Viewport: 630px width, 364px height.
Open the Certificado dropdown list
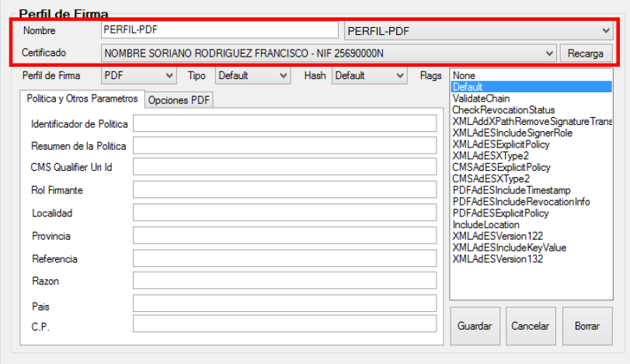329,54
